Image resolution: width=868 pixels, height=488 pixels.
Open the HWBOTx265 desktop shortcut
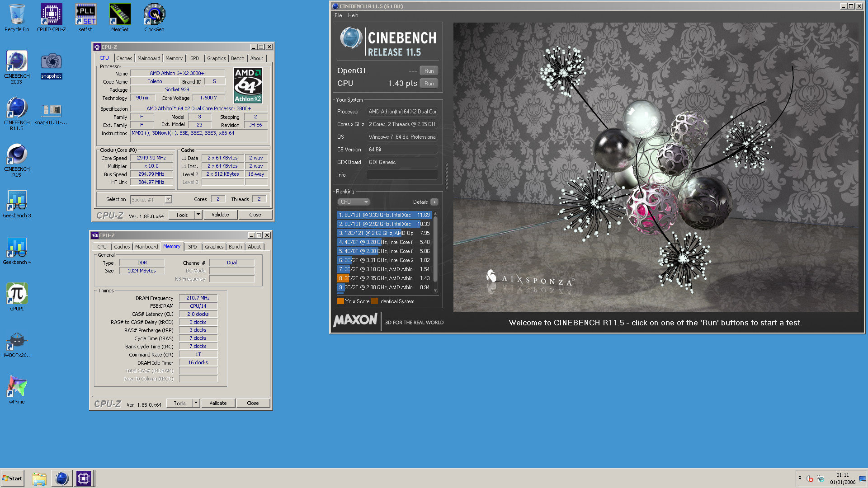(x=17, y=344)
